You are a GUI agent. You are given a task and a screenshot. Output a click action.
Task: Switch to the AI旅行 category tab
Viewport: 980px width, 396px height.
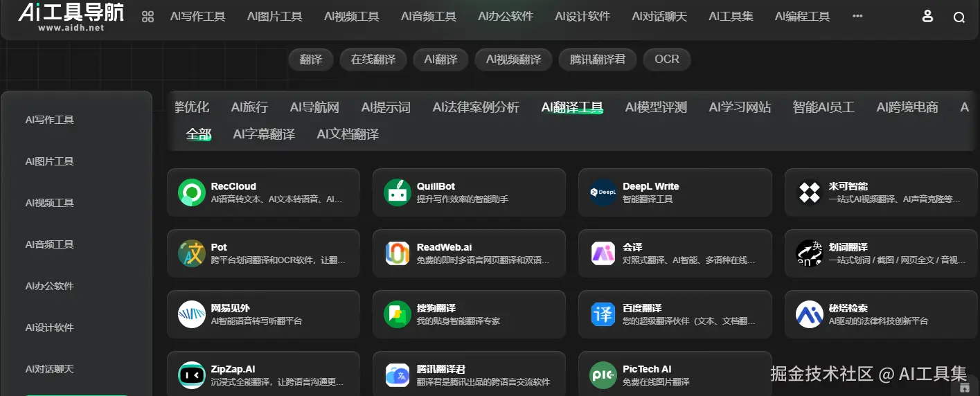pos(249,107)
